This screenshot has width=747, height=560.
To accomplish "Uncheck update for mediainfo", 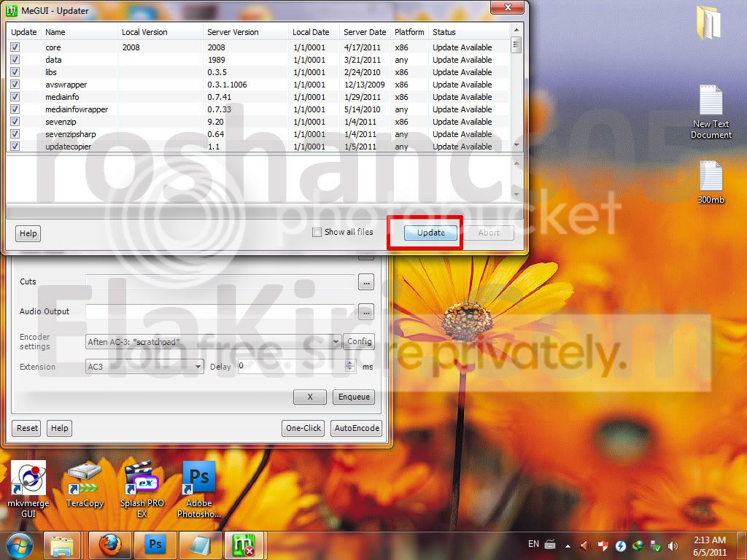I will (x=15, y=97).
